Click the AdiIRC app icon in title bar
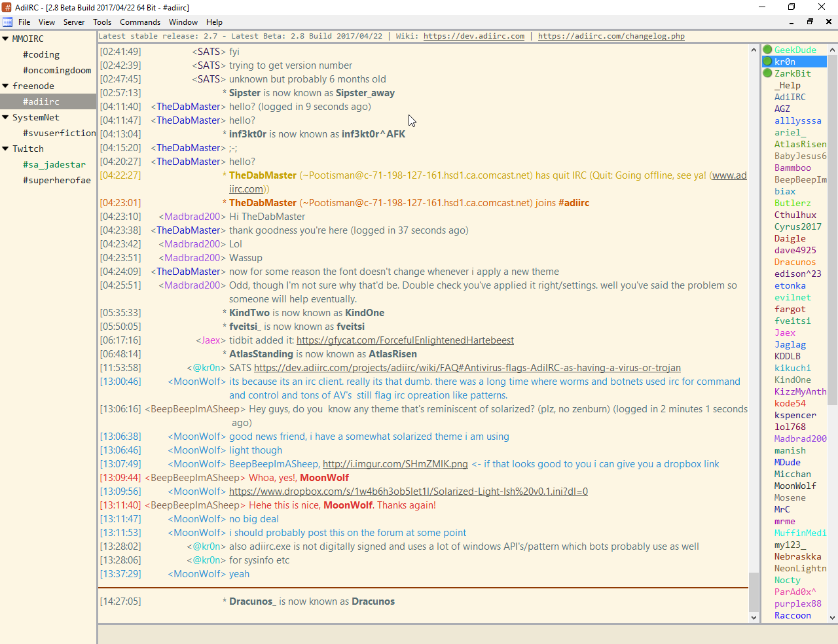 click(x=7, y=7)
